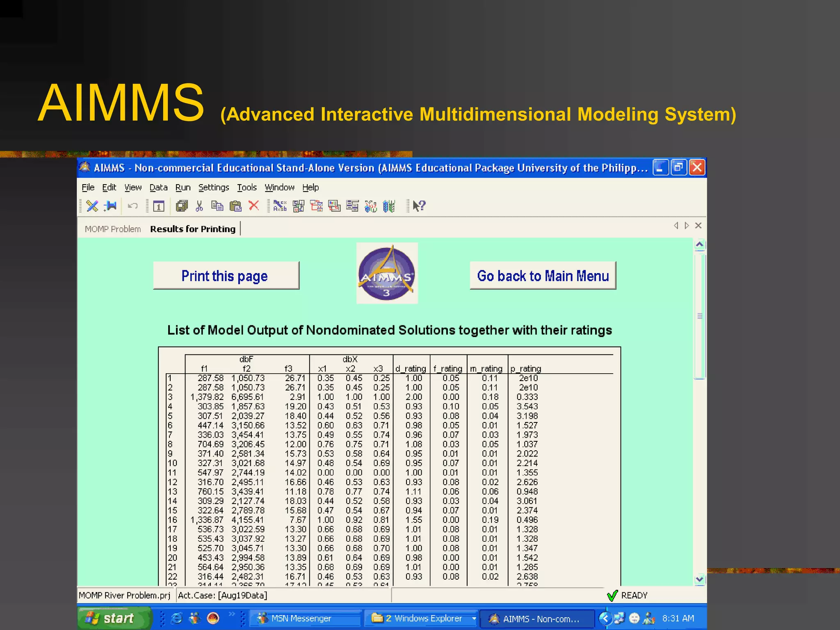Click the scrollbar down arrow
This screenshot has height=630, width=840.
click(x=700, y=580)
